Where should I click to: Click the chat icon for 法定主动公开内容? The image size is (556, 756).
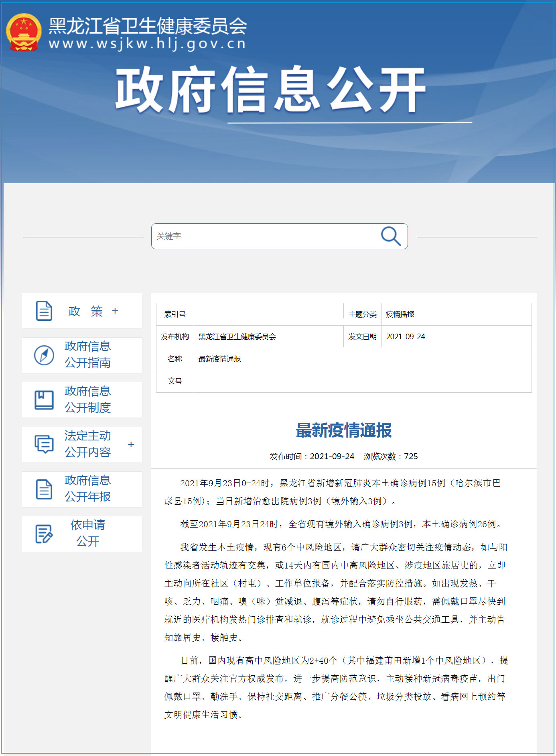click(44, 444)
